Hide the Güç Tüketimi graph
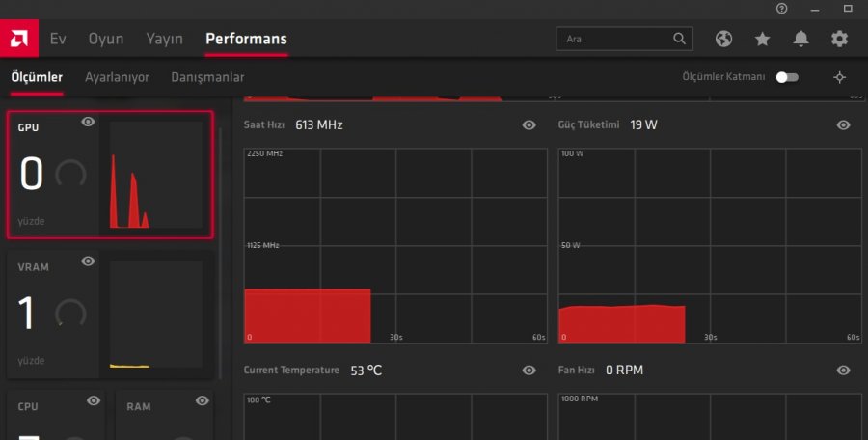Image resolution: width=868 pixels, height=440 pixels. 843,125
